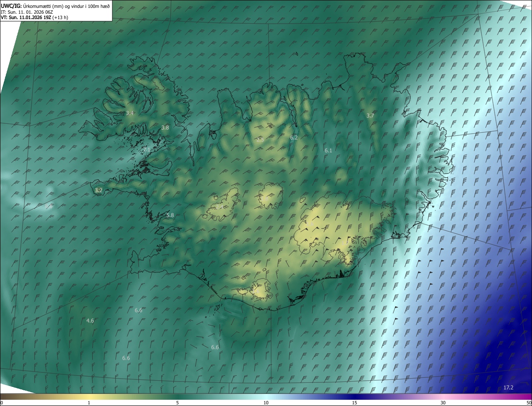The height and width of the screenshot is (406, 532).
Task: Click the 6.2 value on the map
Action: coord(294,137)
